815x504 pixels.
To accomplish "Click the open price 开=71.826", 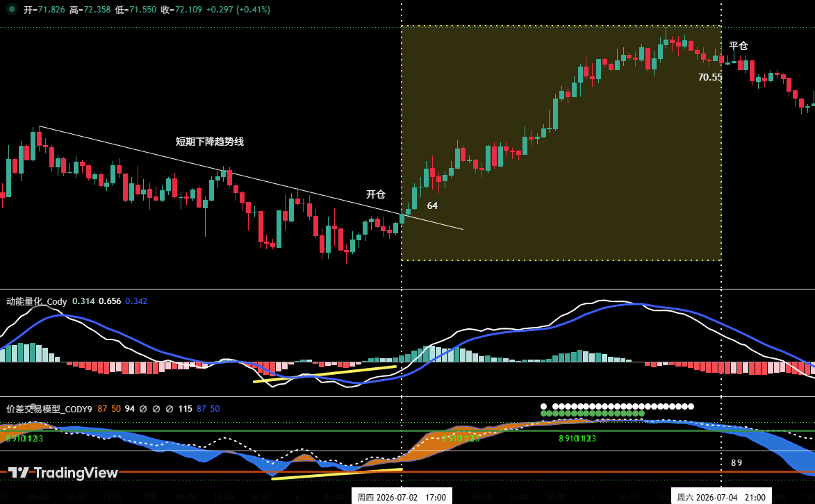I will 44,9.
